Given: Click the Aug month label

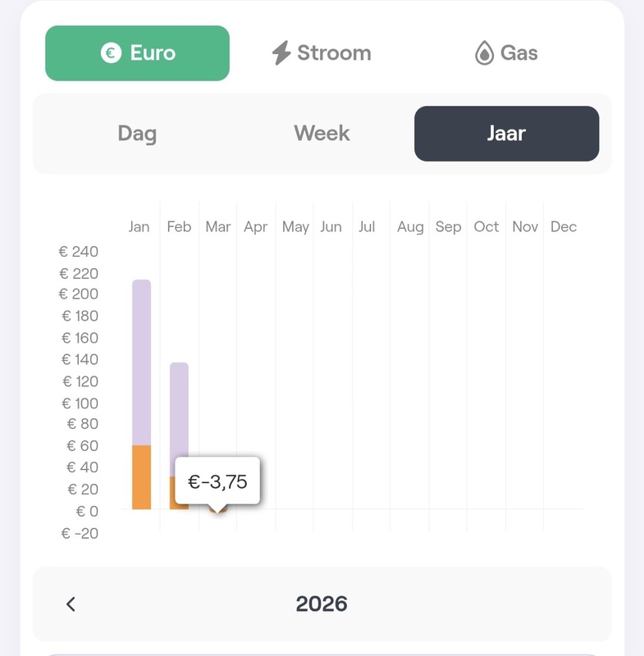Looking at the screenshot, I should pyautogui.click(x=410, y=226).
